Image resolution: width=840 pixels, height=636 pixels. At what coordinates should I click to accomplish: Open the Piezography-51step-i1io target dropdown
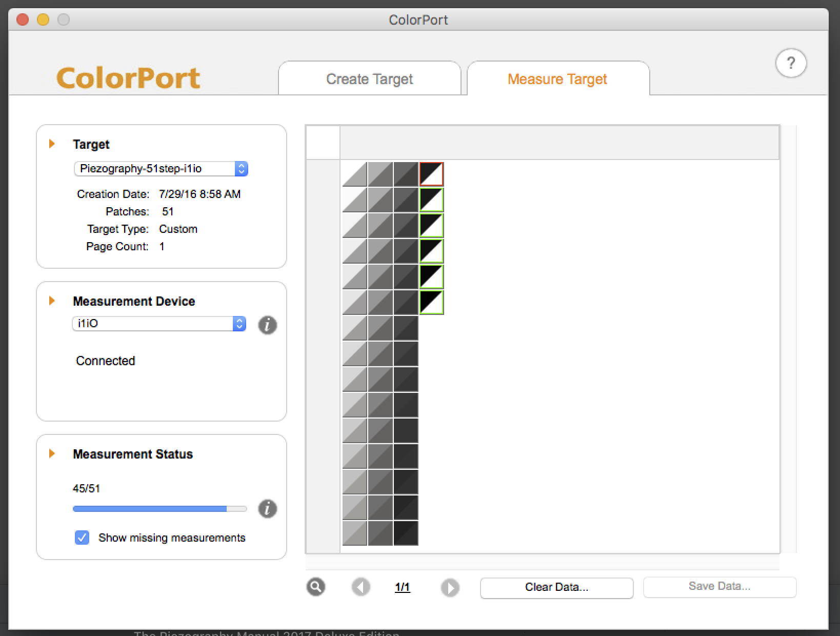point(161,169)
